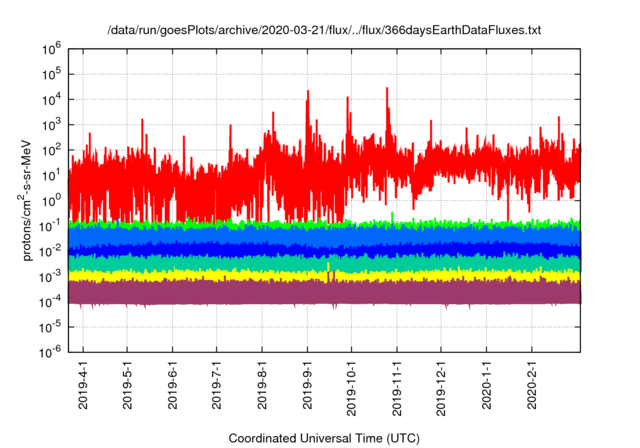Select the 2019-6-1 date tick label
This screenshot has width=640, height=448.
tap(173, 385)
